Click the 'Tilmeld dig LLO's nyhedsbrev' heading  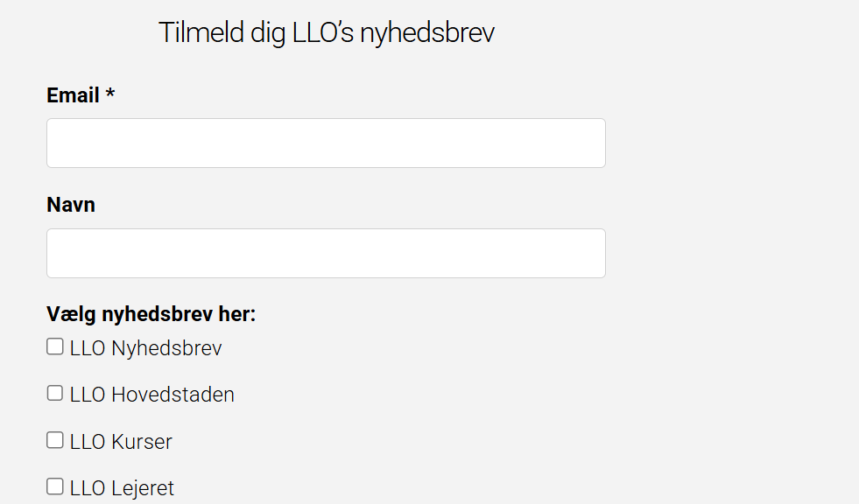point(327,33)
